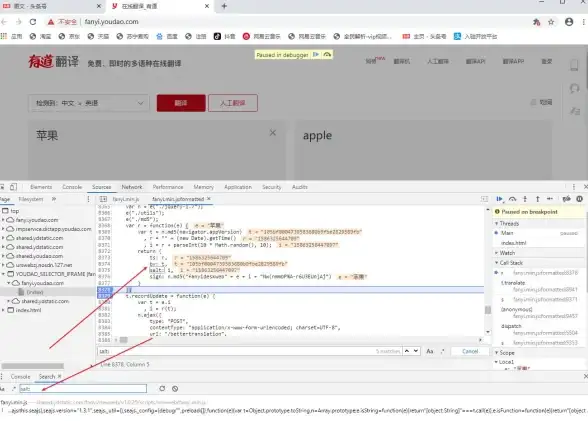Toggle the device toolbar icon

click(14, 187)
